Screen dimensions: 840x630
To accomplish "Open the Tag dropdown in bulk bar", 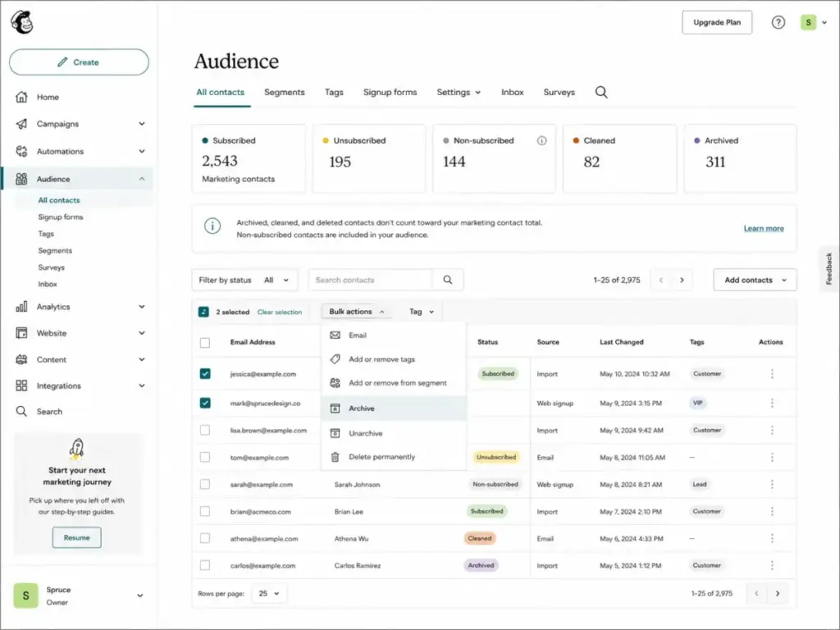I will pos(421,311).
